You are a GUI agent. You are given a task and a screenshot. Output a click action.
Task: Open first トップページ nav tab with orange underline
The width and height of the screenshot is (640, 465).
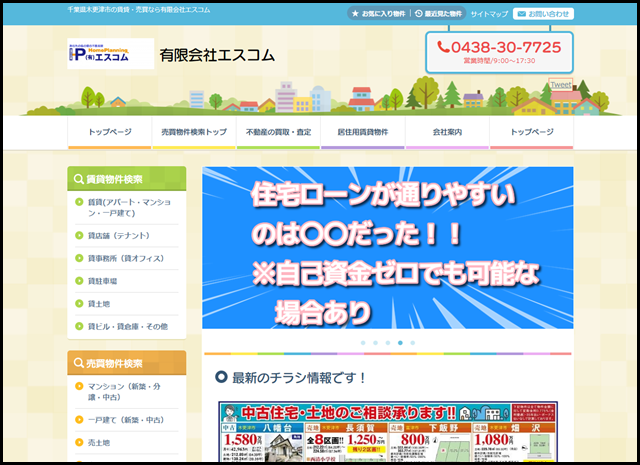coord(110,132)
